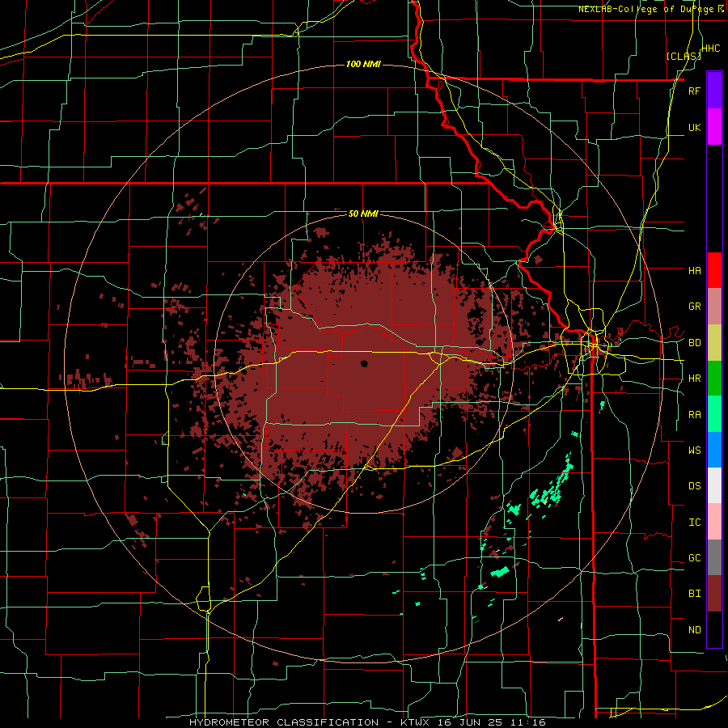Screen dimensions: 728x728
Task: Click the '100 NMI' range ring label
Action: [363, 64]
